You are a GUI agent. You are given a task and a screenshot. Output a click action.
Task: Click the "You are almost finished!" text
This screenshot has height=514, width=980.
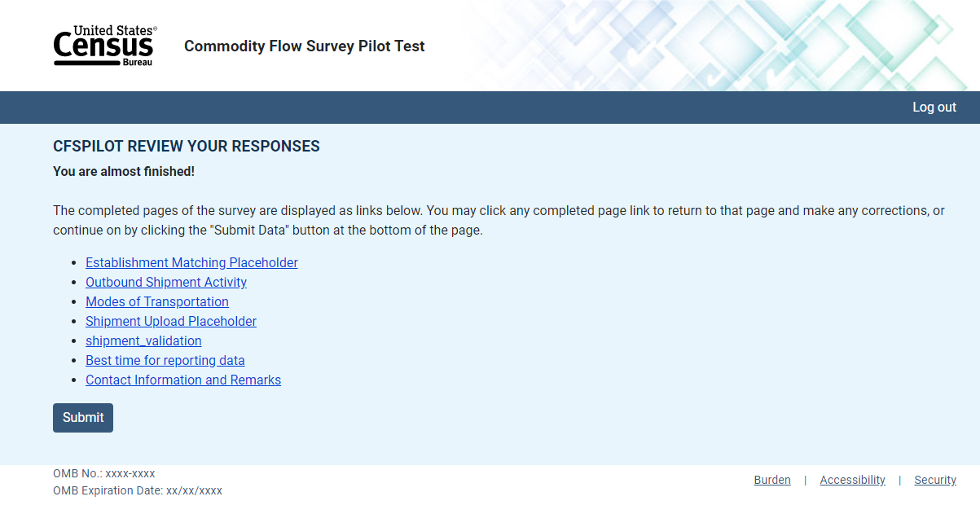(x=124, y=172)
